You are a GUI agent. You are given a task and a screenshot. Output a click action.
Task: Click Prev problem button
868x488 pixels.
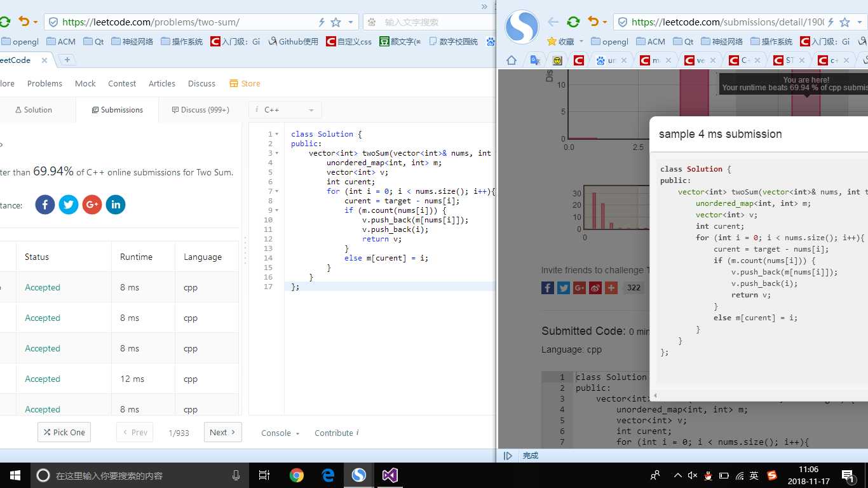135,432
